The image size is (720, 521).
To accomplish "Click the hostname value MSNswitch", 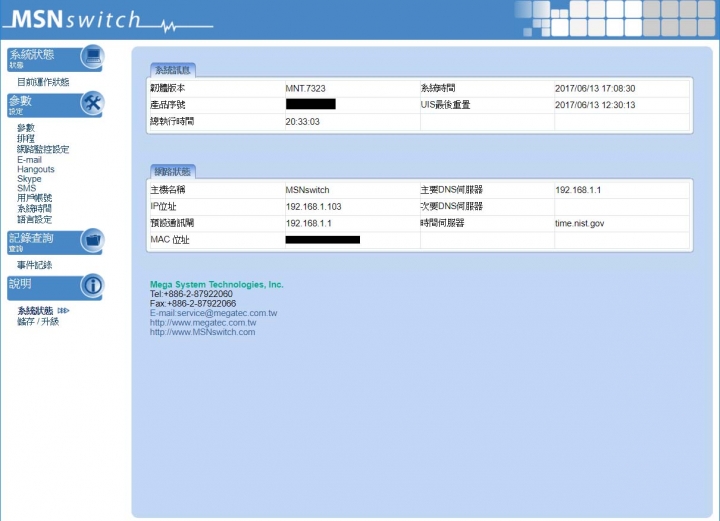I will pos(307,190).
